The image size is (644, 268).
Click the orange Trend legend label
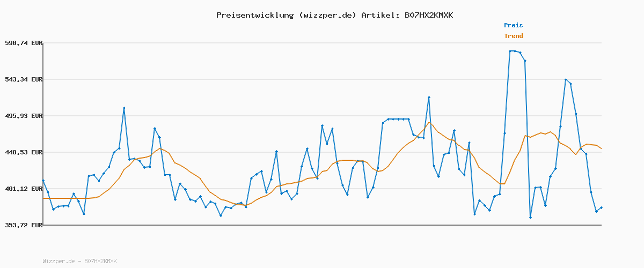coord(513,36)
